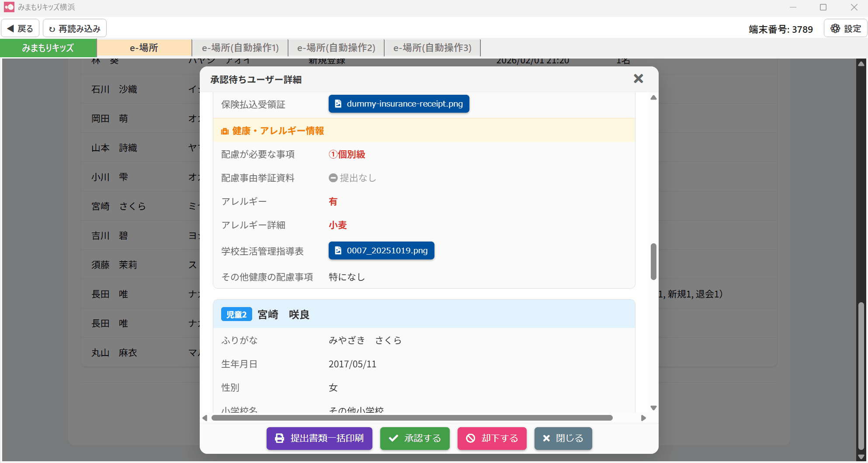Approve the user with 承認する

414,438
